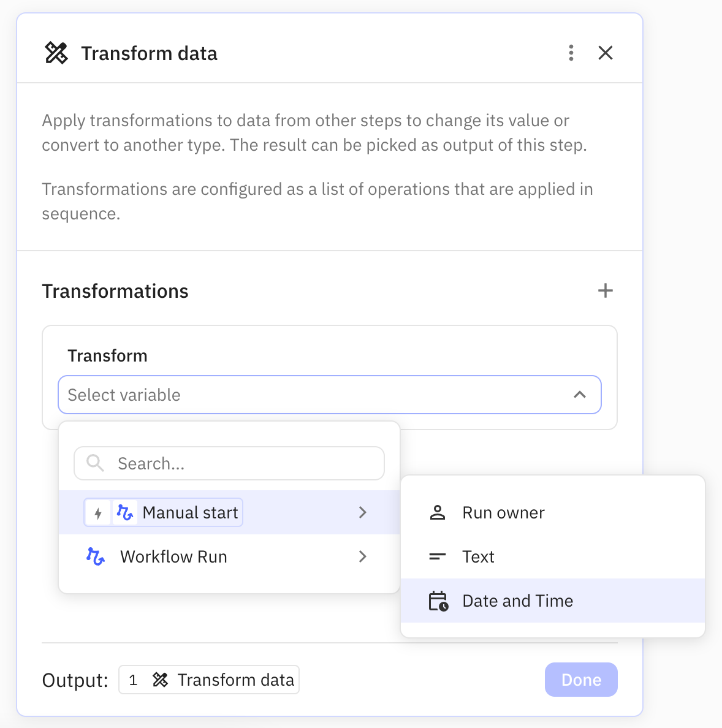Select the Text option in the submenu
The width and height of the screenshot is (722, 728).
click(479, 556)
